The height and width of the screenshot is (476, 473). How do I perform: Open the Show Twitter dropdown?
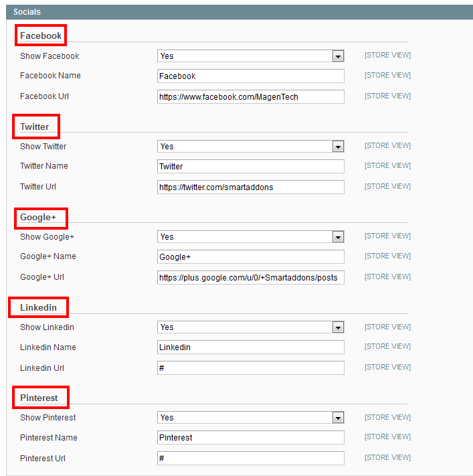pos(251,147)
